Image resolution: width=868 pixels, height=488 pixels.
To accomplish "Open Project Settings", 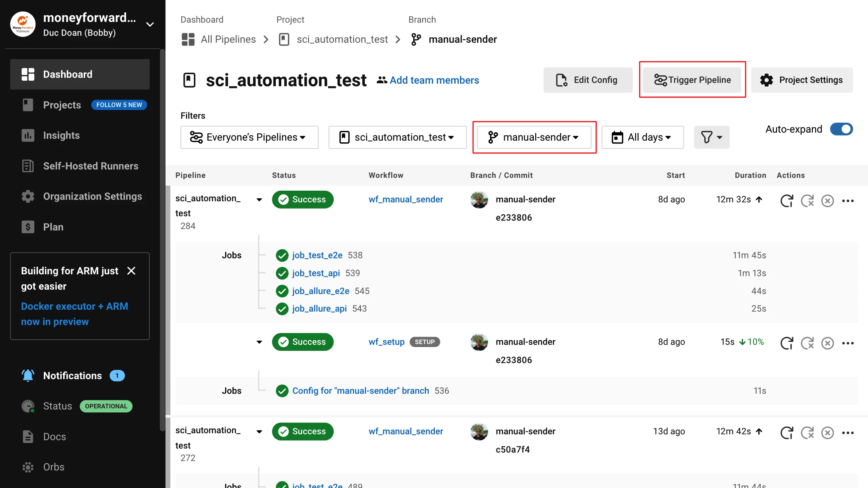I will click(802, 80).
